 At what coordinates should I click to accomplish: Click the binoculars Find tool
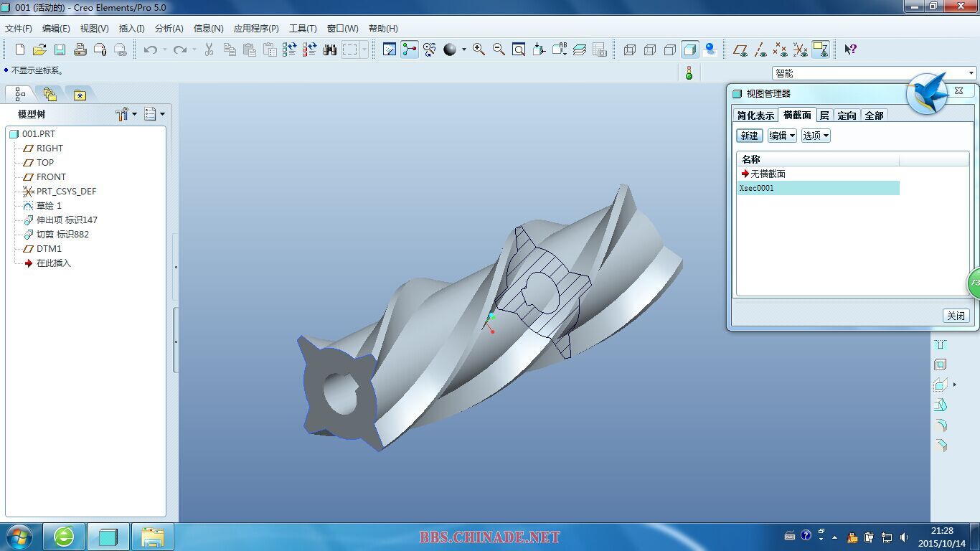click(x=330, y=50)
